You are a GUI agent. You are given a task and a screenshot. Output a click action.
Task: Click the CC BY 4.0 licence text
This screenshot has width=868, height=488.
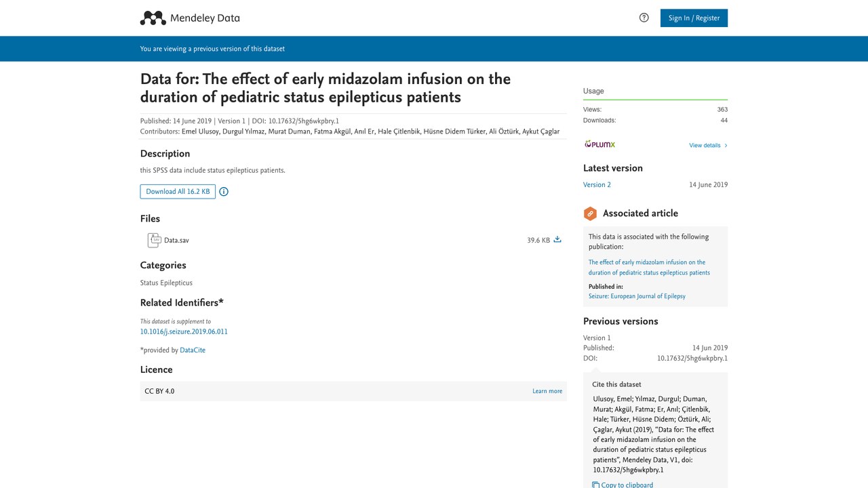159,391
